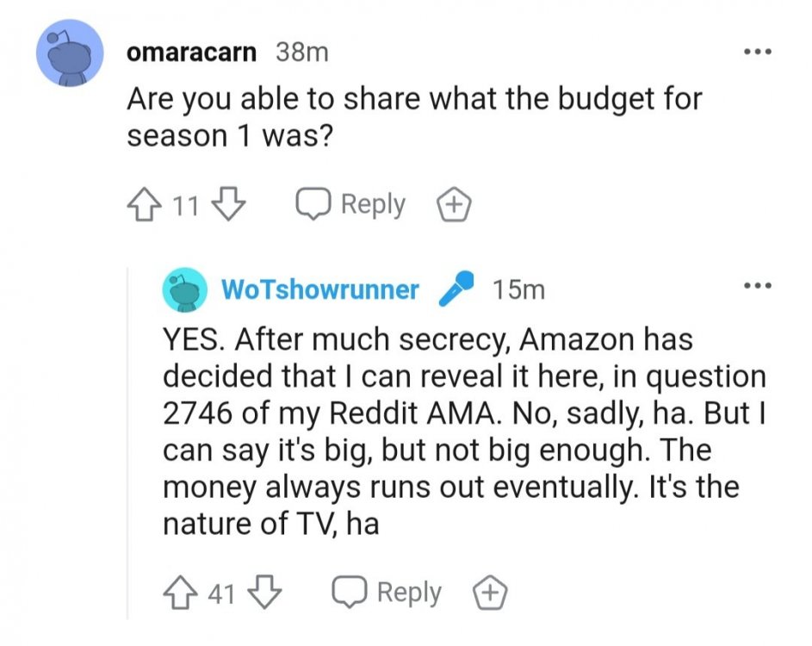Open omaracarn's user profile link

click(191, 53)
